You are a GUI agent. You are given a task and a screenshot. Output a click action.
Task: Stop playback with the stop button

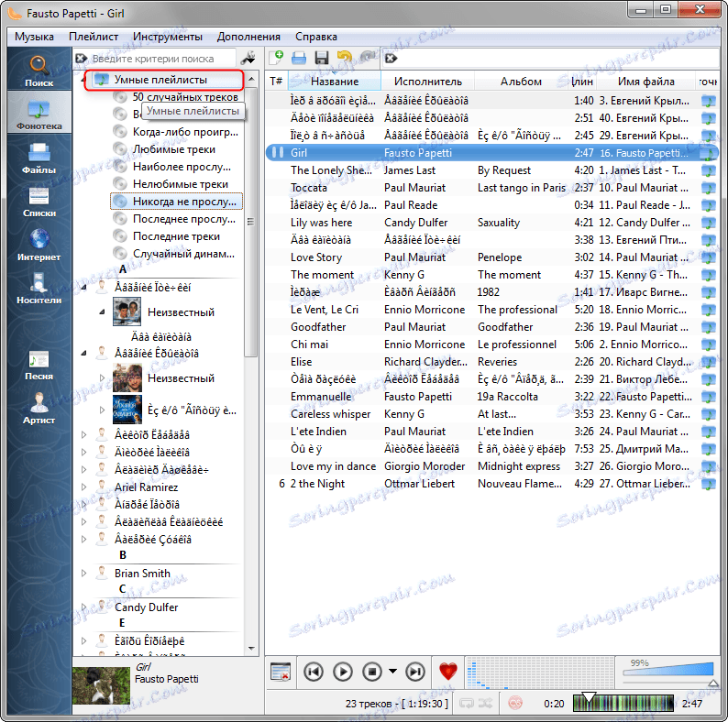(x=372, y=672)
